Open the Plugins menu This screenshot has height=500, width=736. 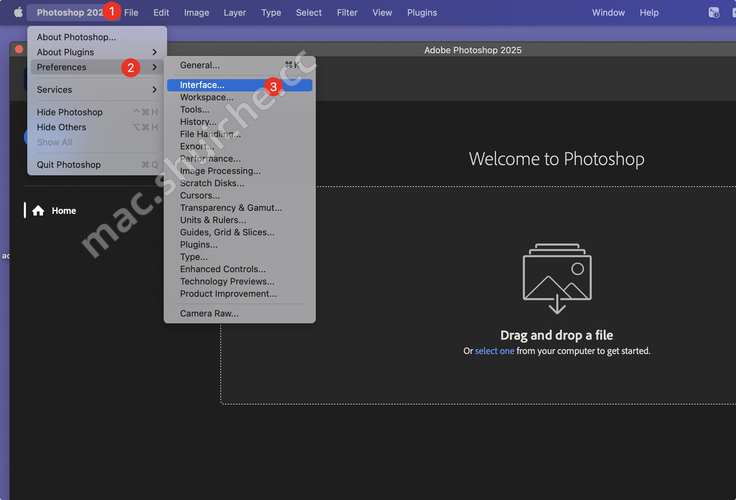422,13
